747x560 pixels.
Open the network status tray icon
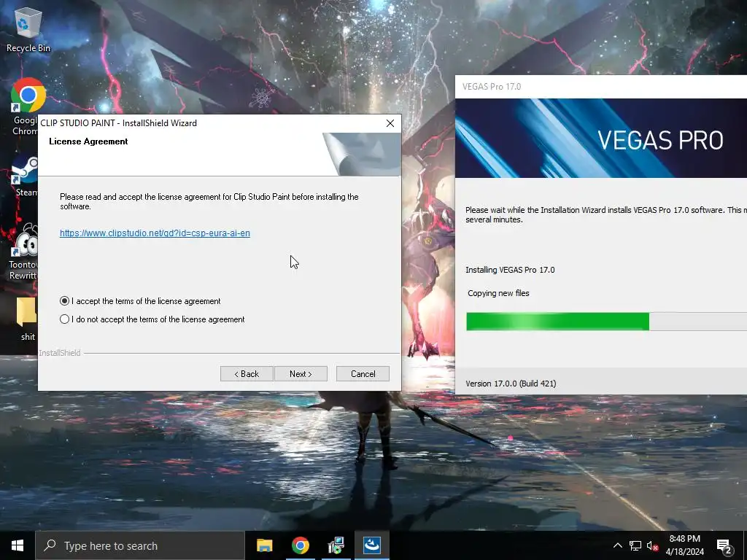(x=635, y=545)
